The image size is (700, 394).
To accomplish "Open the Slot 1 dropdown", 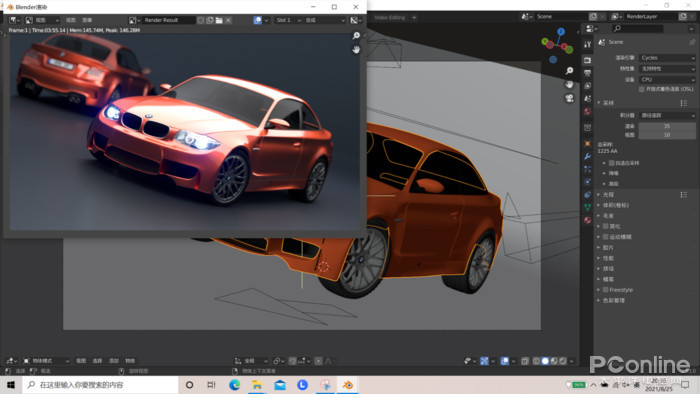I will pyautogui.click(x=288, y=20).
